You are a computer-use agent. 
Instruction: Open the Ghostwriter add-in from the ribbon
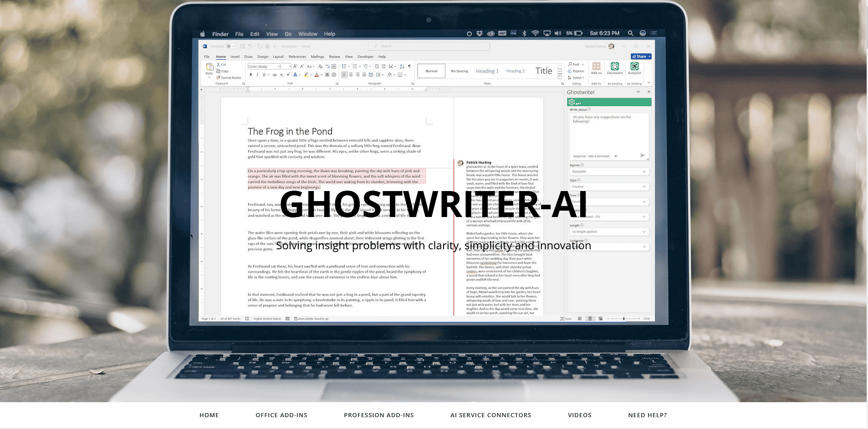point(614,68)
